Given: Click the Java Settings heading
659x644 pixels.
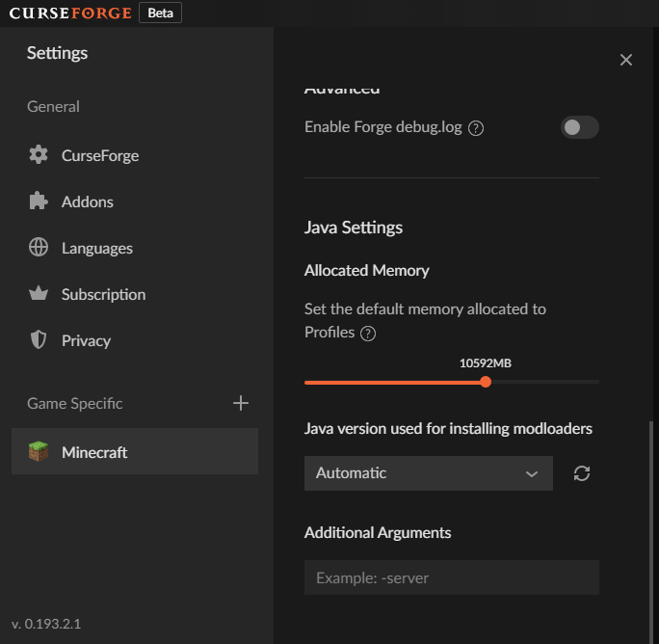Looking at the screenshot, I should [354, 228].
